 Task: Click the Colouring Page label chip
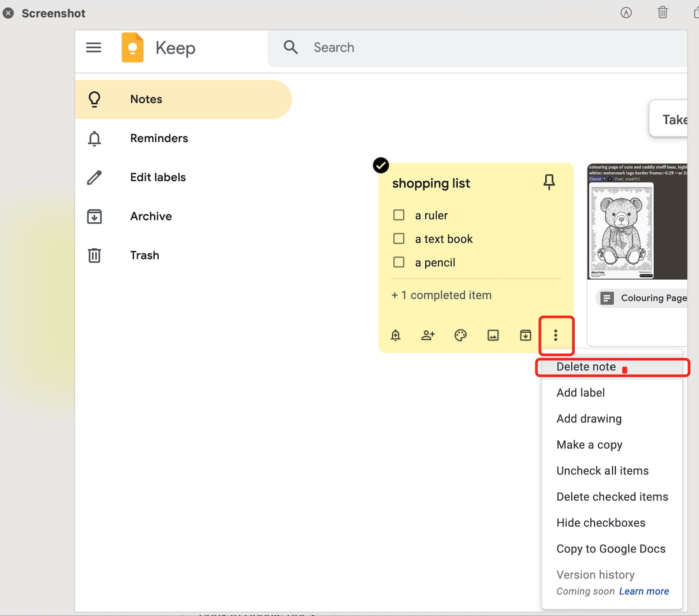[x=642, y=298]
